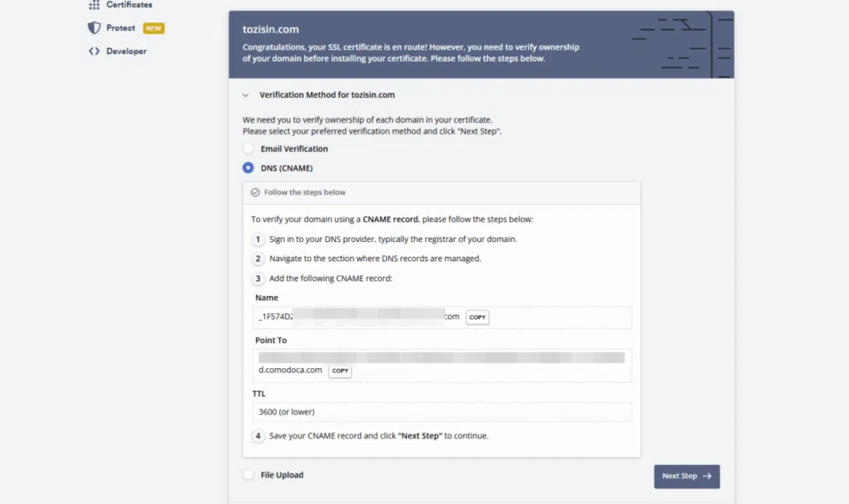
Task: Click the Certificates grid icon in sidebar
Action: click(x=94, y=5)
